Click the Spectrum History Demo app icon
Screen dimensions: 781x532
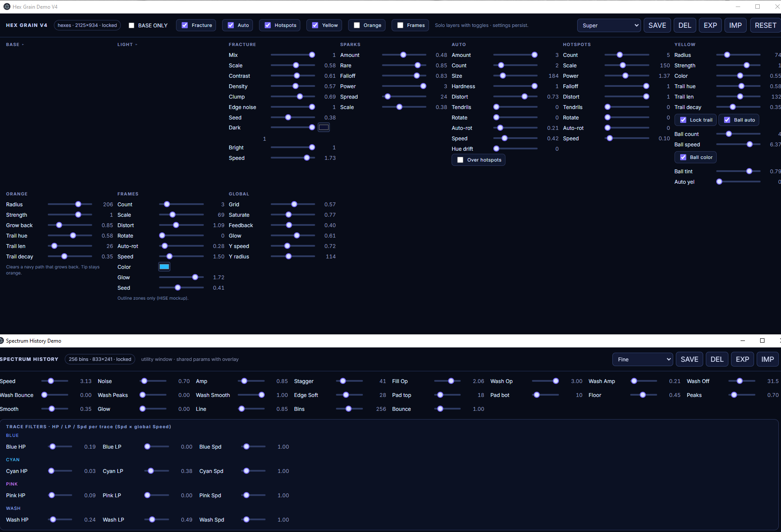[x=2, y=340]
